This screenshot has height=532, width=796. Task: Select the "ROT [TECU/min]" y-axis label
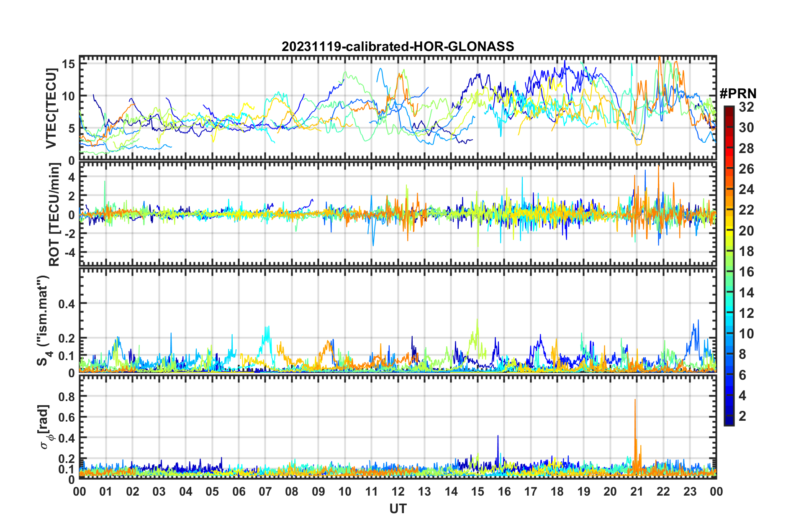pyautogui.click(x=54, y=215)
